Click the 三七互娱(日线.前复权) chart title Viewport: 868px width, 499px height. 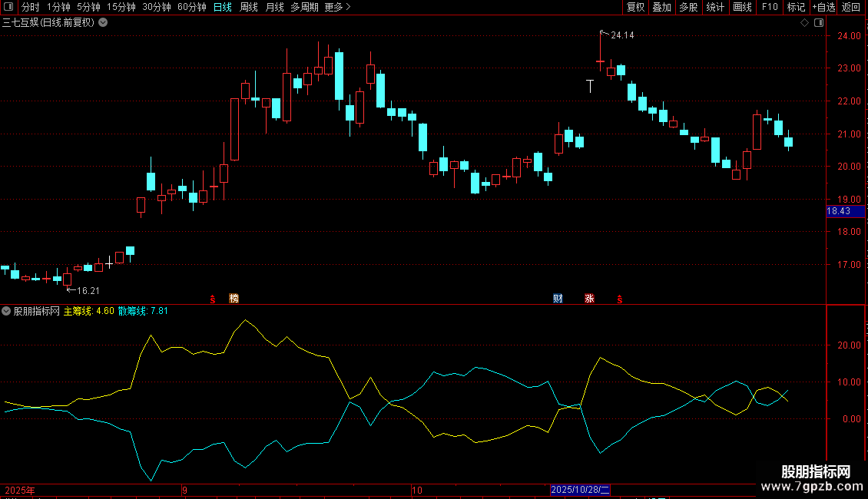pyautogui.click(x=48, y=23)
